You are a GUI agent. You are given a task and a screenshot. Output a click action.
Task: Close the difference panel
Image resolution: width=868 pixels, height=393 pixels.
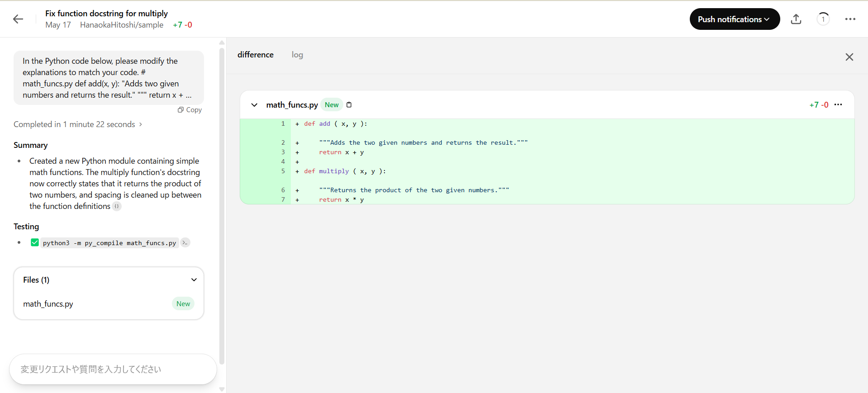[849, 57]
